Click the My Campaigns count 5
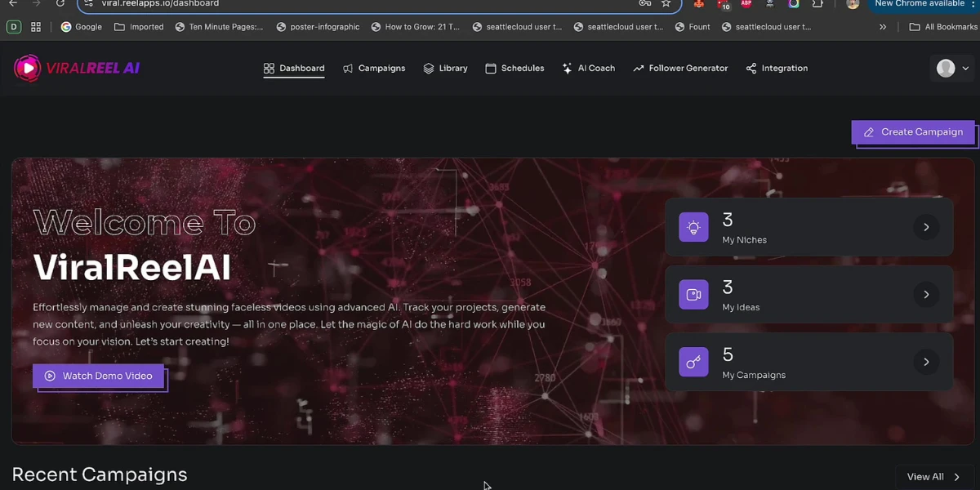The image size is (980, 490). pos(728,354)
